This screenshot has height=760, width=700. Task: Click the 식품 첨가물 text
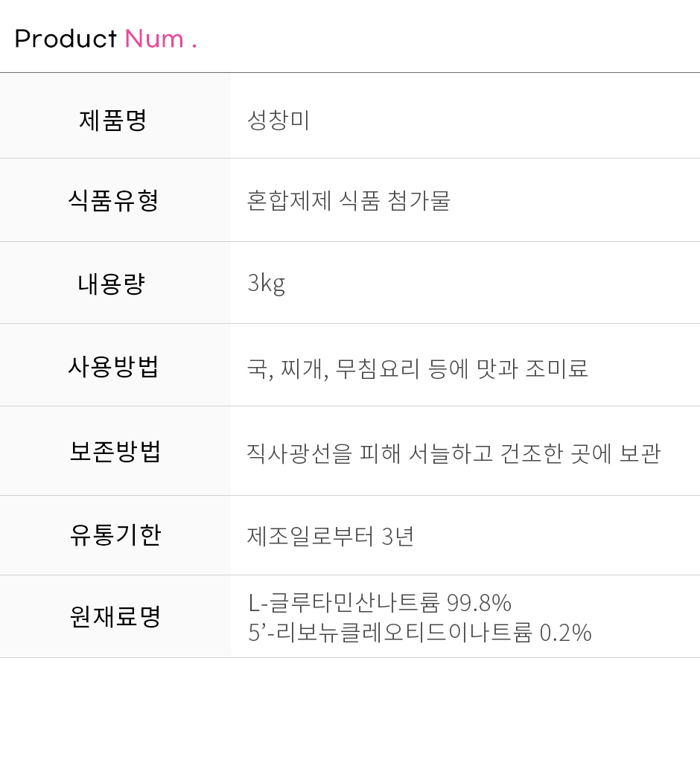click(395, 200)
